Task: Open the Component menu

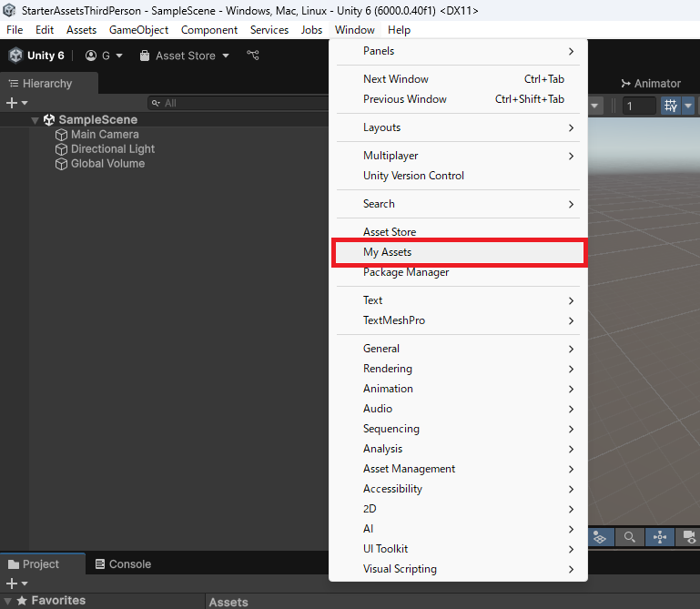Action: (x=209, y=30)
